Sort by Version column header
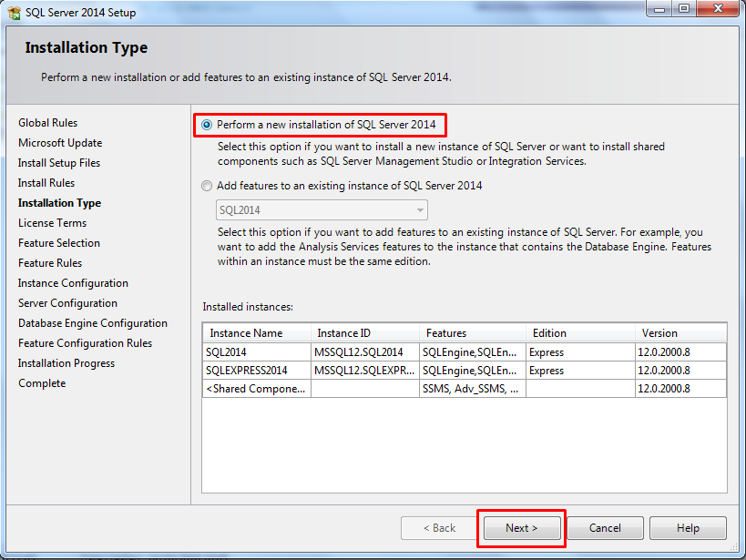Image resolution: width=746 pixels, height=560 pixels. pyautogui.click(x=680, y=333)
